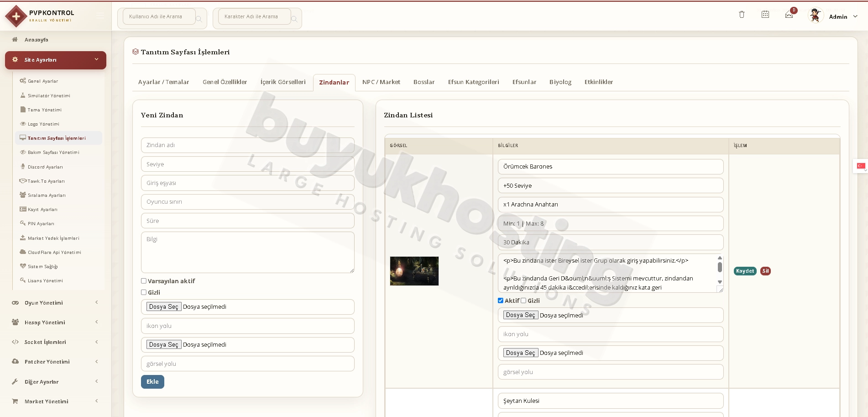Expand the Market Yönetimi menu
This screenshot has height=417, width=868.
(56, 401)
